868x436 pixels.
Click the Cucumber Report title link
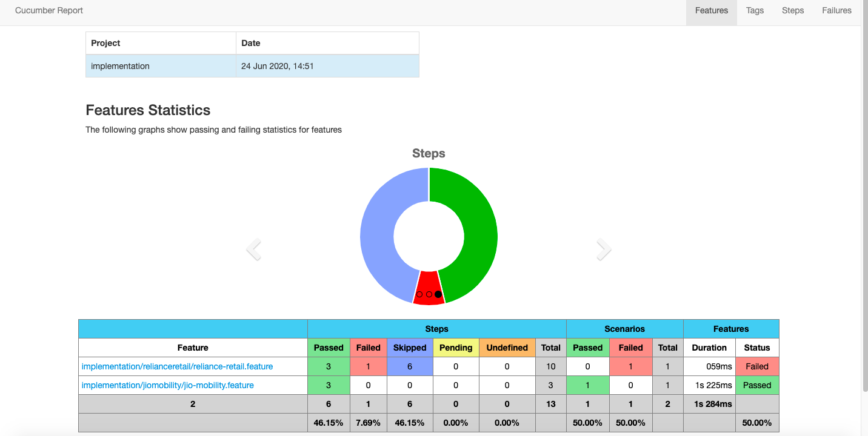point(49,10)
